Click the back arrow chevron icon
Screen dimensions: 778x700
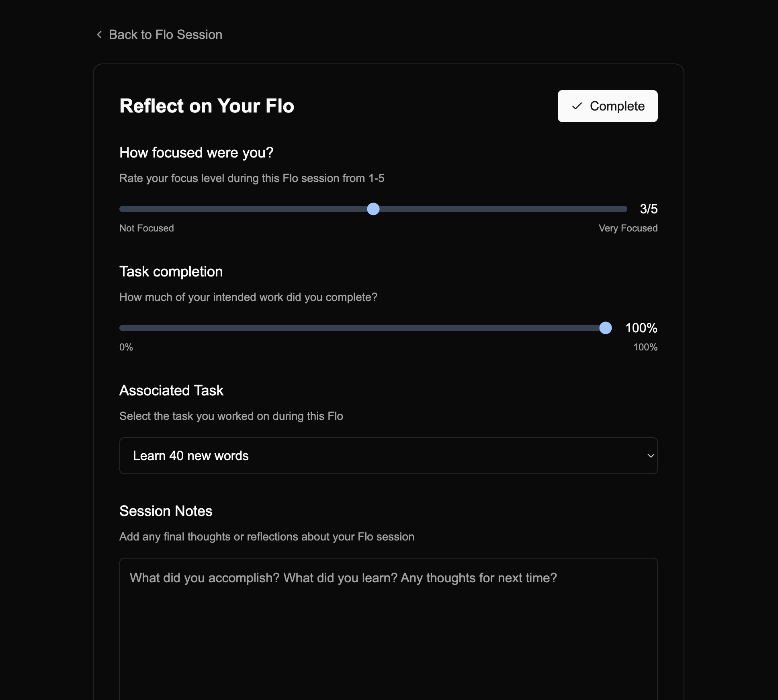click(99, 35)
